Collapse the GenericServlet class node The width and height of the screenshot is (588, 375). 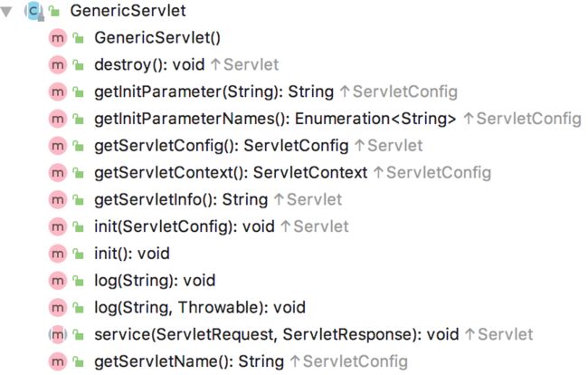pos(6,11)
